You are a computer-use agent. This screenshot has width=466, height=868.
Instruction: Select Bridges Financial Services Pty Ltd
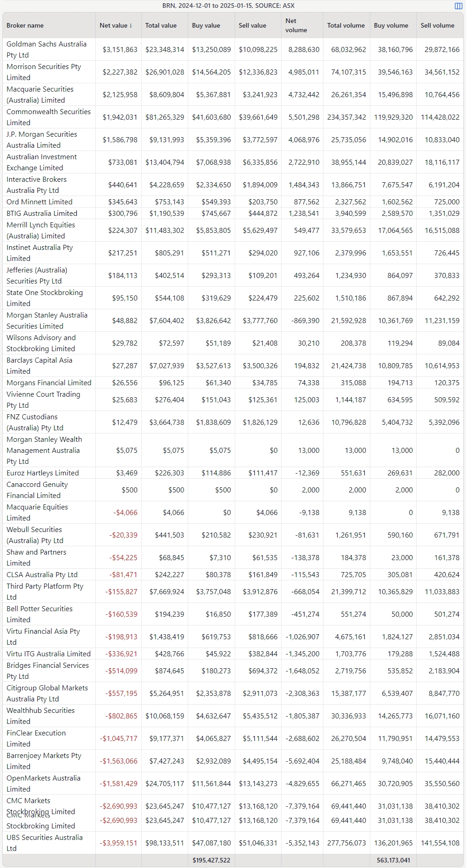click(47, 671)
